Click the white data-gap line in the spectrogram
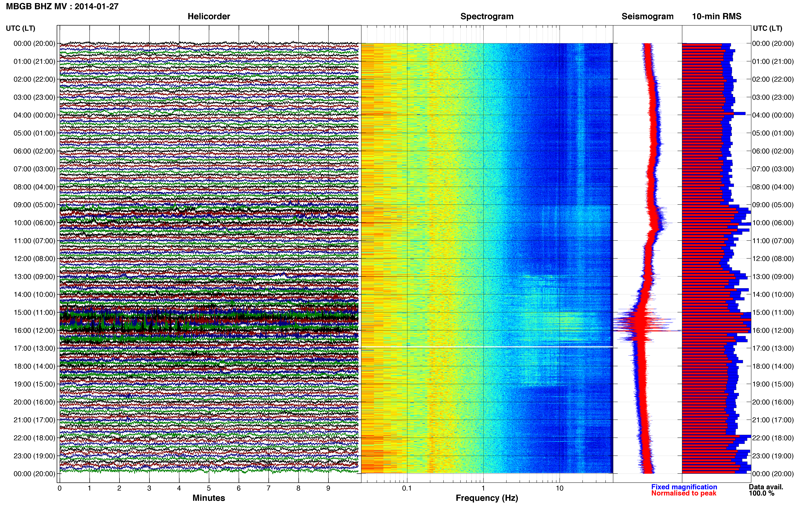Viewport: 812px width, 508px height. [487, 347]
